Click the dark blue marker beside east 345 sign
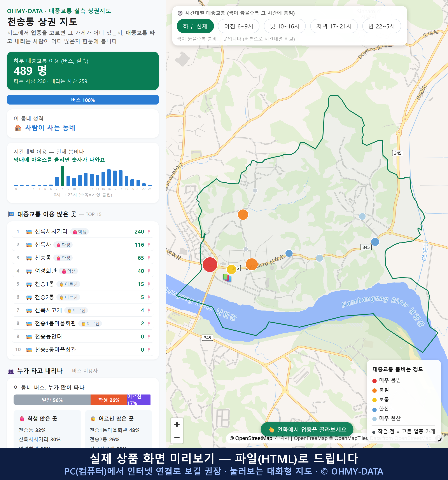 [x=375, y=242]
